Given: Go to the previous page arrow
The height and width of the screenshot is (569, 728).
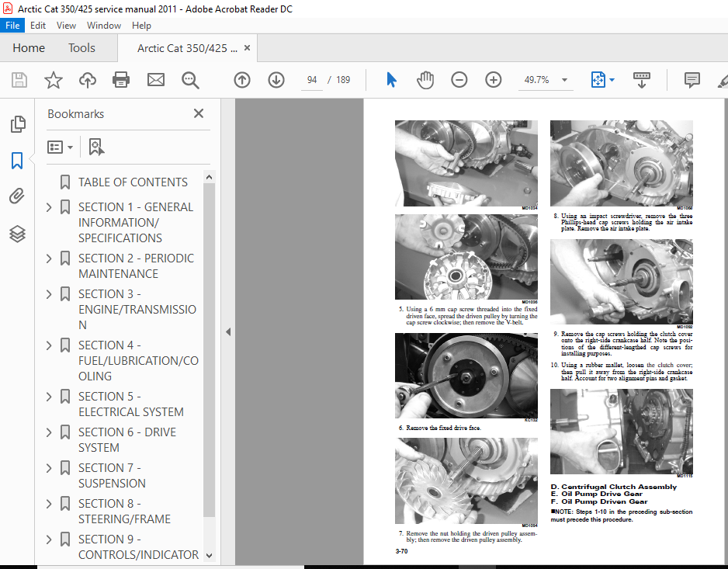Looking at the screenshot, I should coord(242,80).
